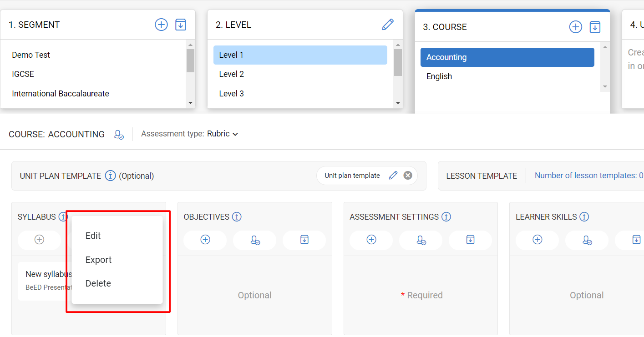This screenshot has height=337, width=644.
Task: Open Number of lesson templates link
Action: click(x=589, y=176)
